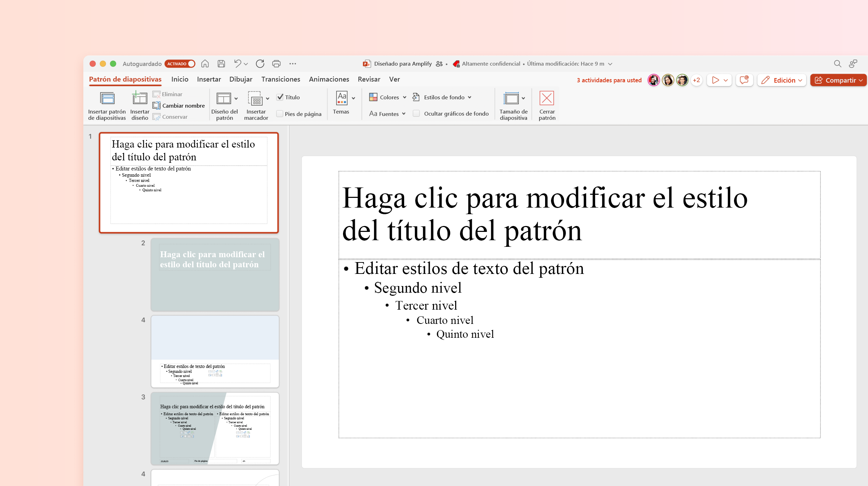Screen dimensions: 868x486
Task: Click 3 actividades para usted link
Action: point(609,80)
